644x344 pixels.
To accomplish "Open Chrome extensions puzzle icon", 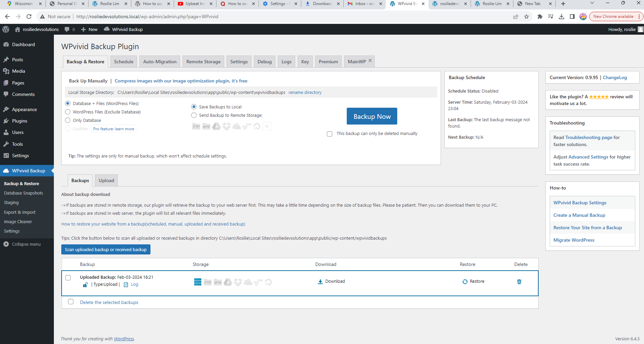I will [540, 16].
